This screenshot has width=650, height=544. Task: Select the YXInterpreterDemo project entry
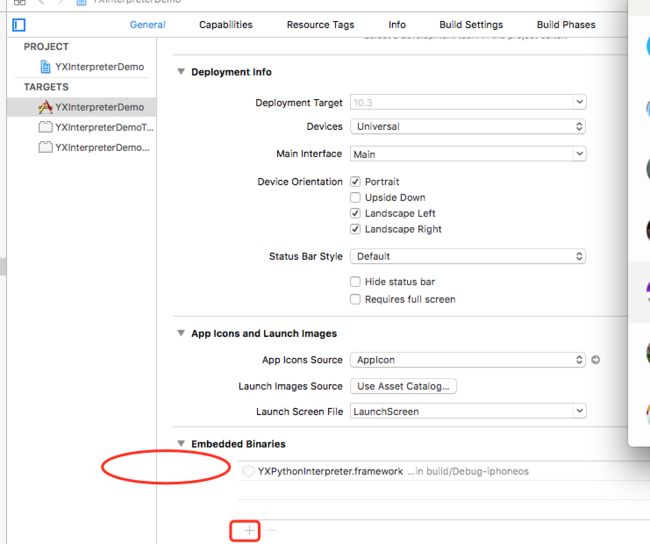tap(92, 67)
